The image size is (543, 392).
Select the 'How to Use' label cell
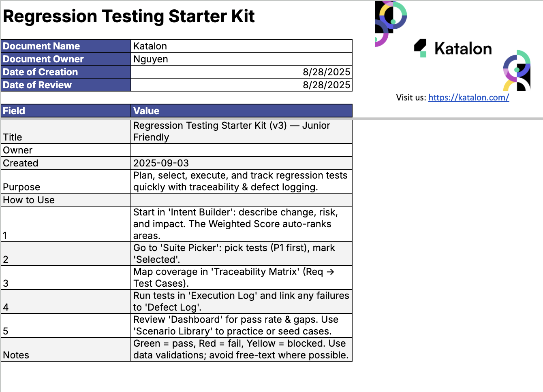66,200
